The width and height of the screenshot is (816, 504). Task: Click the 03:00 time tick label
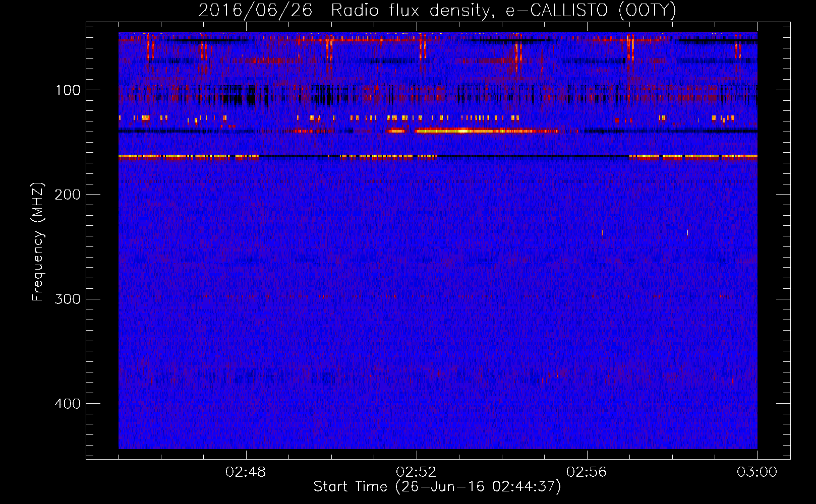[x=757, y=472]
